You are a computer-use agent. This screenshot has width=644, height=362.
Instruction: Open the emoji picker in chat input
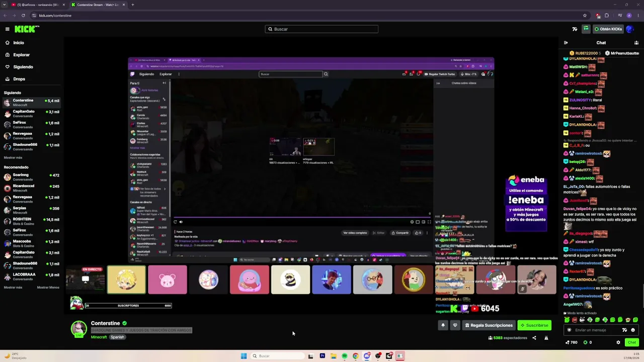pyautogui.click(x=633, y=330)
